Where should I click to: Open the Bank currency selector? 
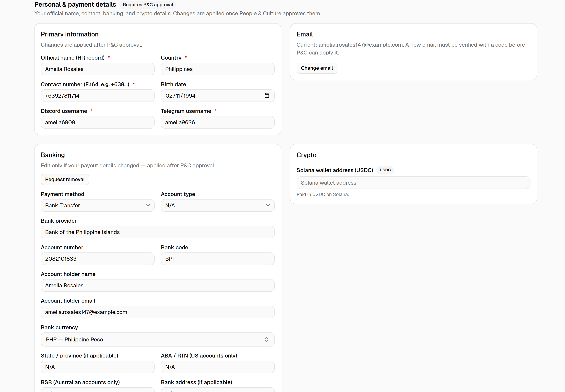158,339
